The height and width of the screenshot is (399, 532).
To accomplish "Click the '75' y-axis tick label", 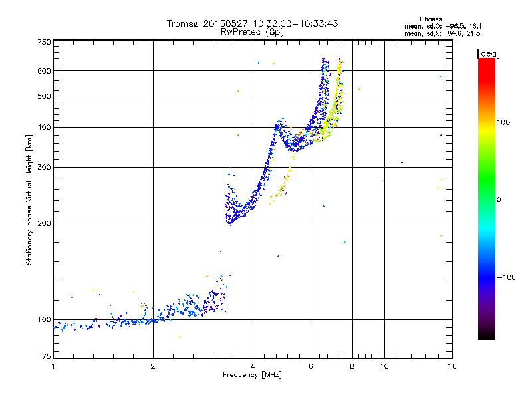I will click(47, 356).
